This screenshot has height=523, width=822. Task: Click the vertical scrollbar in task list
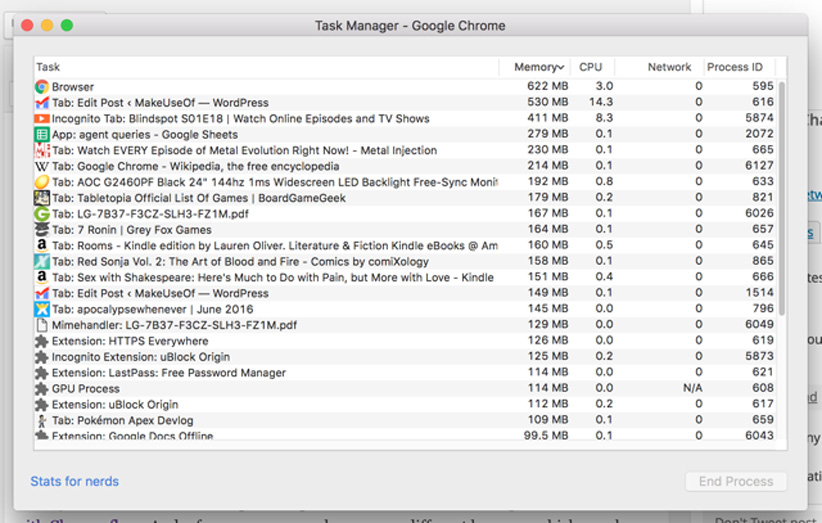[782, 200]
